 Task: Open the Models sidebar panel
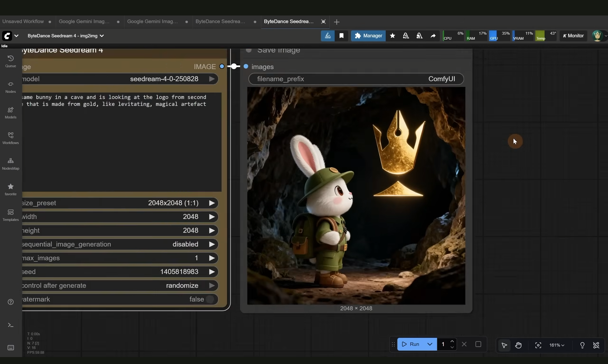pos(10,112)
